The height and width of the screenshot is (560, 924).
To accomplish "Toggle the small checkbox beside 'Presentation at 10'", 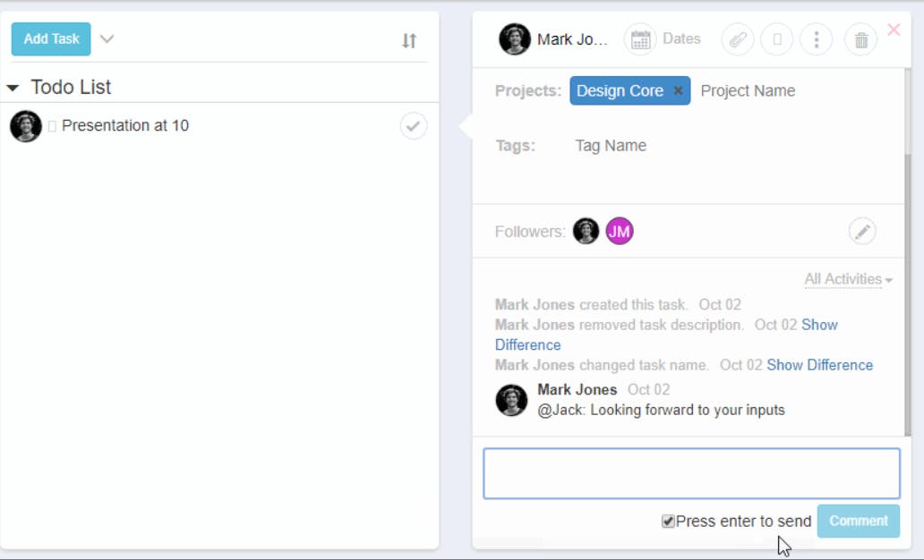I will pyautogui.click(x=53, y=125).
